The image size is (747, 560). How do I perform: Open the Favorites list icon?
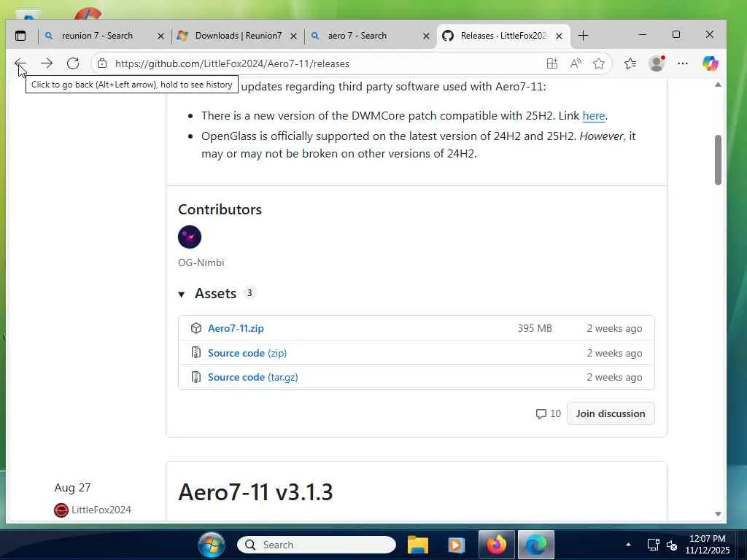pos(630,63)
